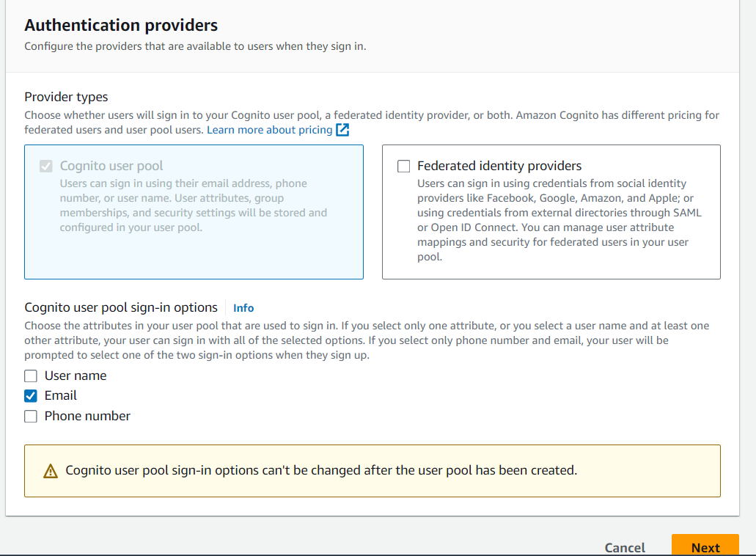Click the external link icon beside pricing link
The image size is (756, 556).
(340, 130)
